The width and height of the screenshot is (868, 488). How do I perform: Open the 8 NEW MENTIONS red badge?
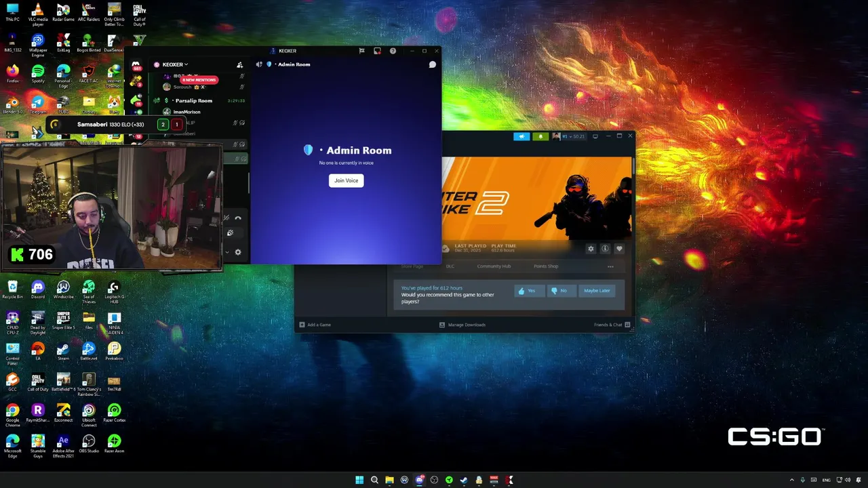pyautogui.click(x=199, y=80)
